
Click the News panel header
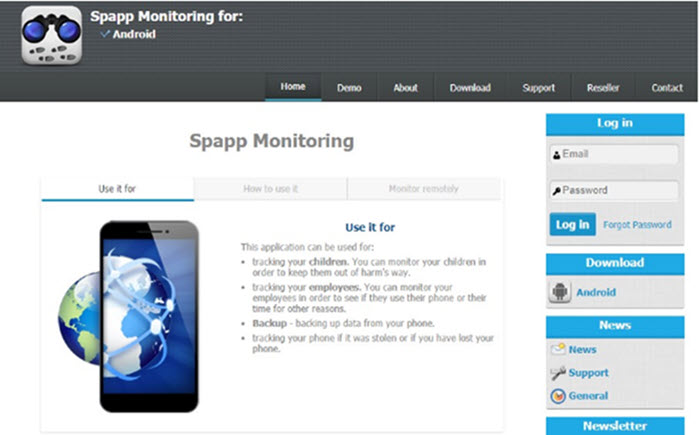(615, 326)
